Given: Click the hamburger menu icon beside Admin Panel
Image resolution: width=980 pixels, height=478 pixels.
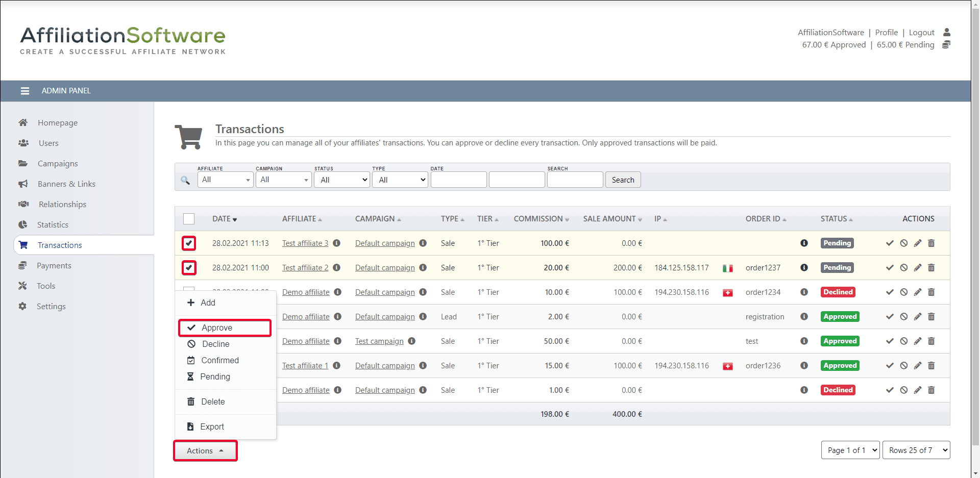Looking at the screenshot, I should 24,91.
